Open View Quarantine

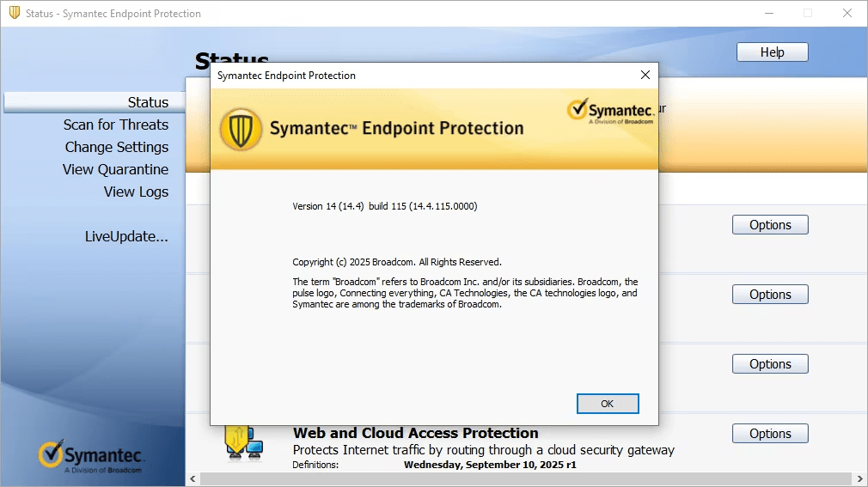[x=115, y=169]
